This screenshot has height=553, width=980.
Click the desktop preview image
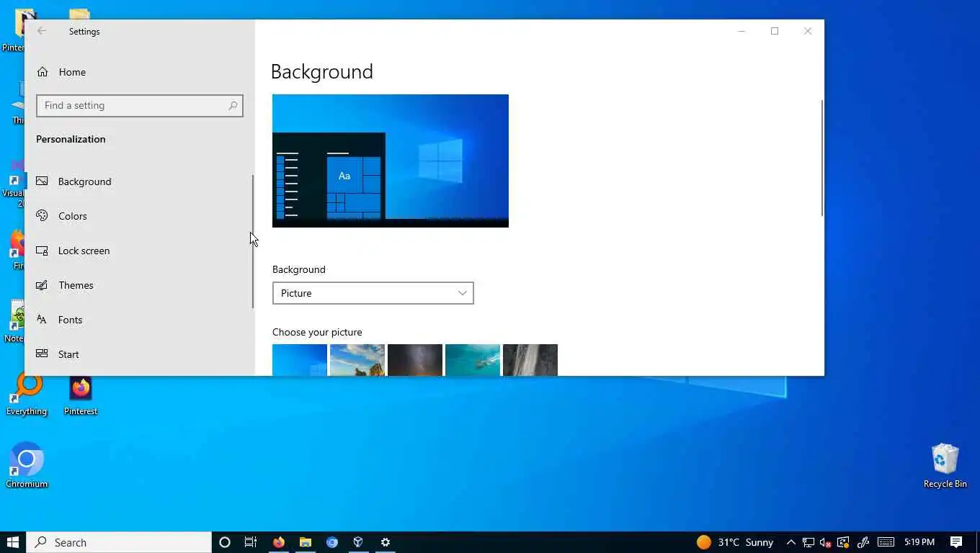click(x=391, y=161)
